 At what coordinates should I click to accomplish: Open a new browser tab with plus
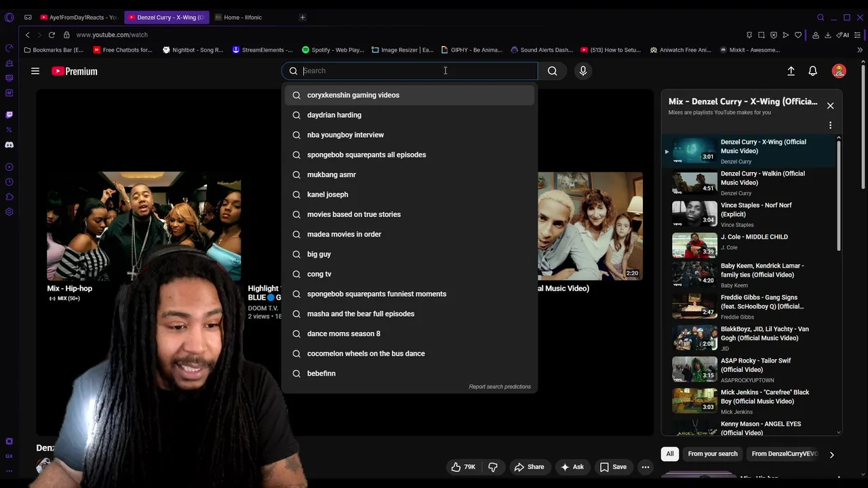point(302,17)
